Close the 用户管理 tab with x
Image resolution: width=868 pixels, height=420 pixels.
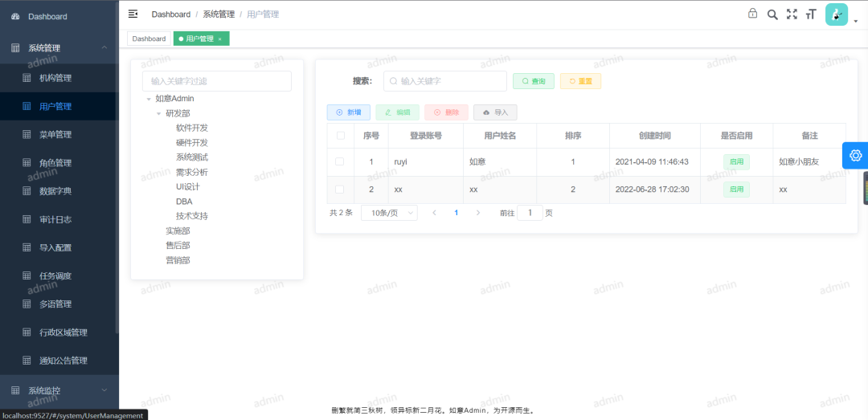tap(220, 39)
